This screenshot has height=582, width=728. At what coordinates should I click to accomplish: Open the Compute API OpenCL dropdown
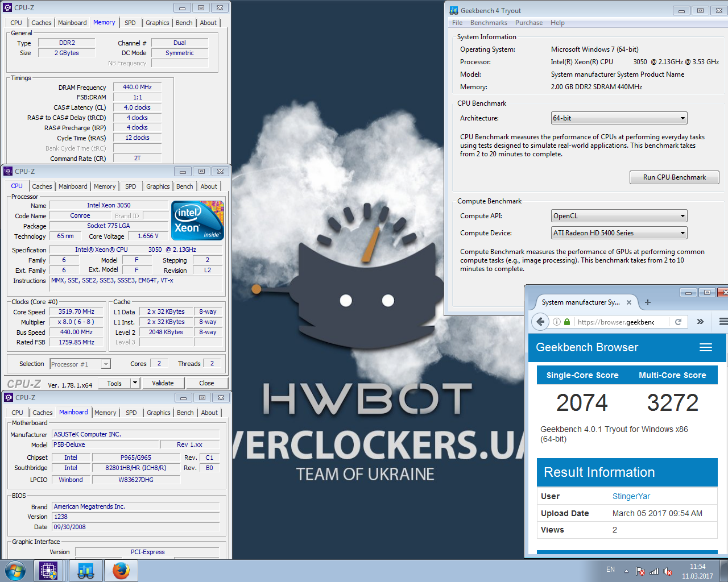tap(619, 216)
